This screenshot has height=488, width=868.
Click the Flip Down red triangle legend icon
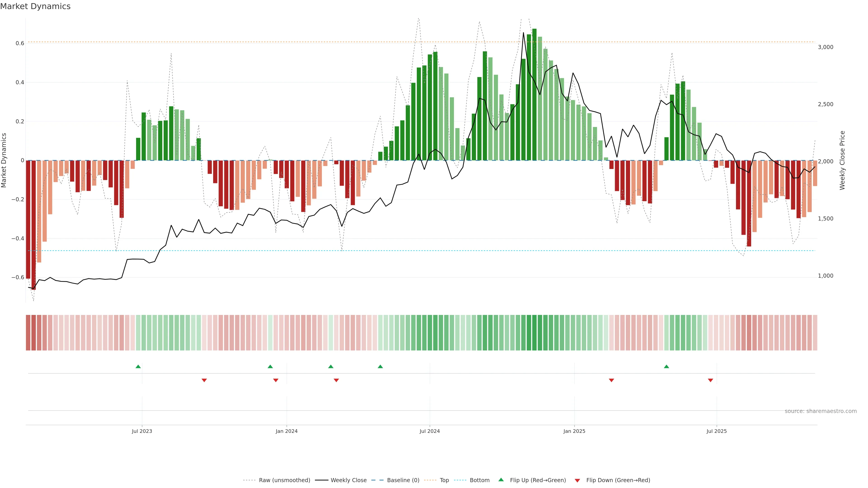pos(577,480)
